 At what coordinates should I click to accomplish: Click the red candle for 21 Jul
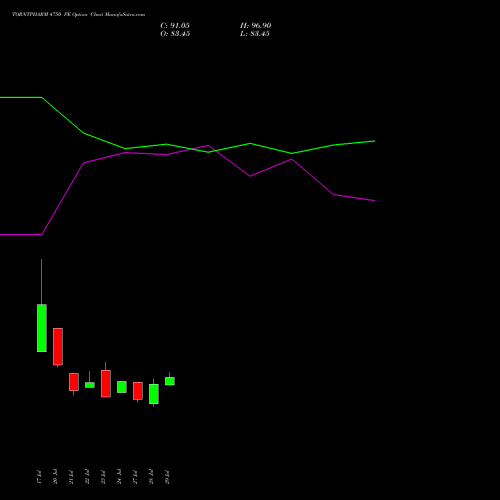74,382
